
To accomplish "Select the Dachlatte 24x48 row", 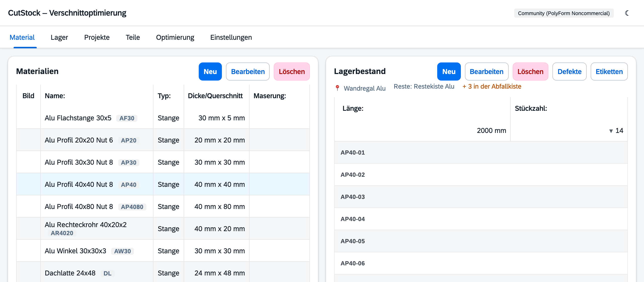I will (x=163, y=272).
